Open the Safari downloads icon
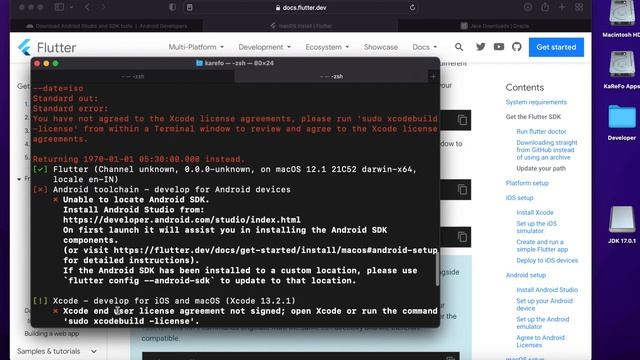Image resolution: width=640 pixels, height=360 pixels. [x=528, y=7]
